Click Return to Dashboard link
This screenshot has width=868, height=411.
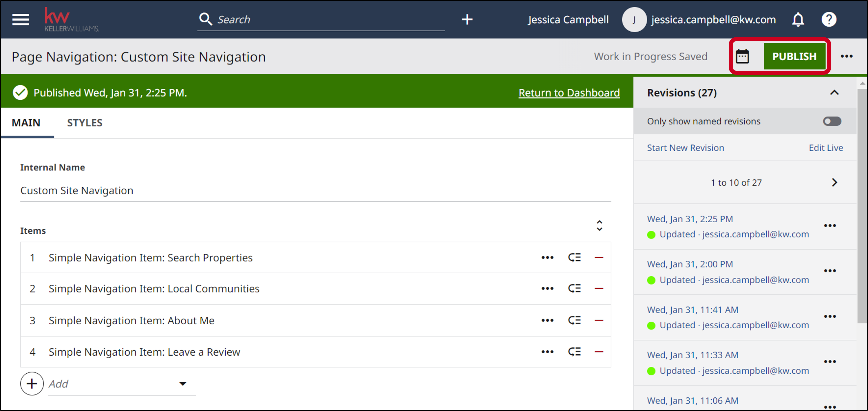(x=569, y=93)
